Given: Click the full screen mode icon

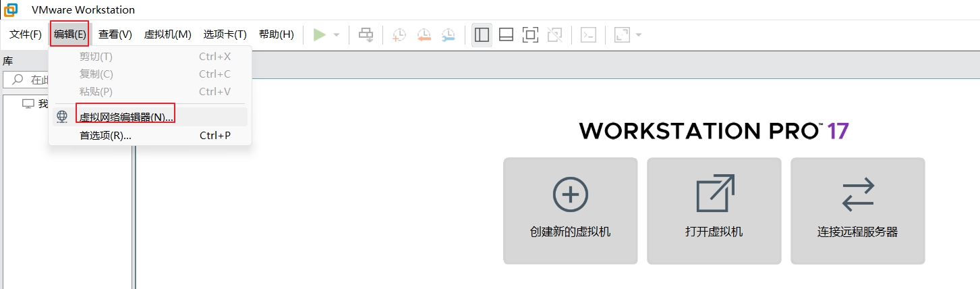Looking at the screenshot, I should [530, 34].
